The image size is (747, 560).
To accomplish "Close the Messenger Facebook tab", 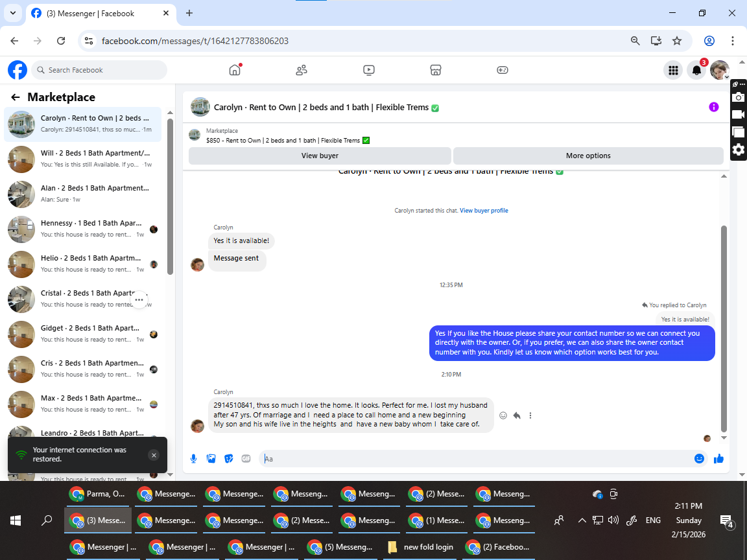I will [x=166, y=14].
